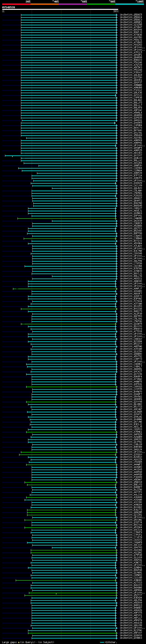146x644 pixels.
Task: Click the green ~80% identity legend segment
Action: pyautogui.click(x=101, y=4)
